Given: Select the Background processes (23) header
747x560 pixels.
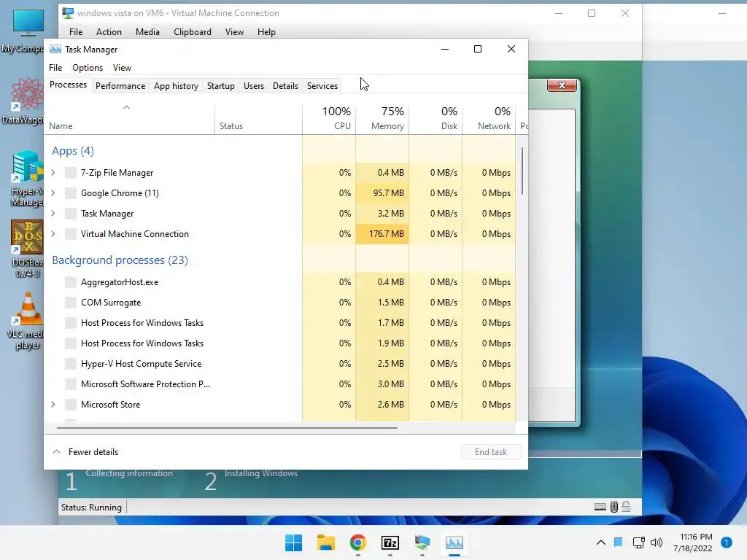Looking at the screenshot, I should (x=120, y=260).
